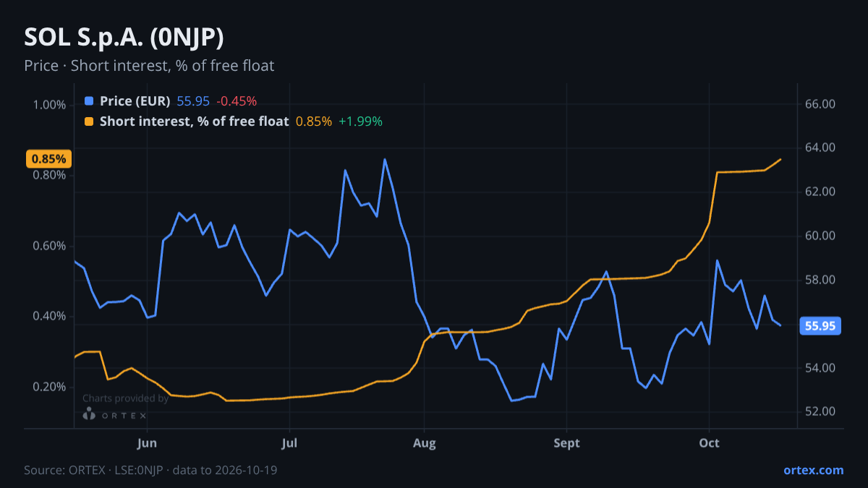Viewport: 868px width, 488px height.
Task: Click the 64.00 right axis label
Action: click(820, 148)
